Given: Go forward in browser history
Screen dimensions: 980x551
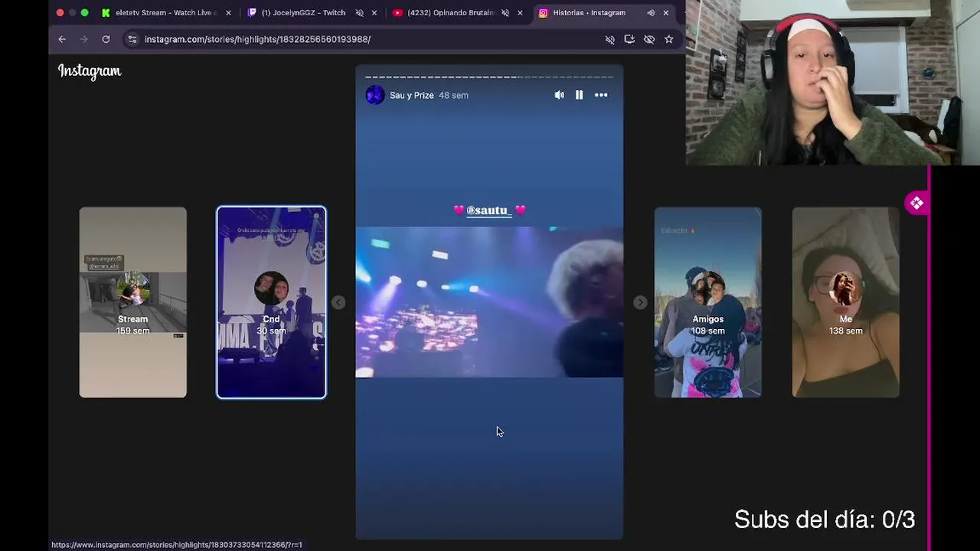Looking at the screenshot, I should click(83, 39).
